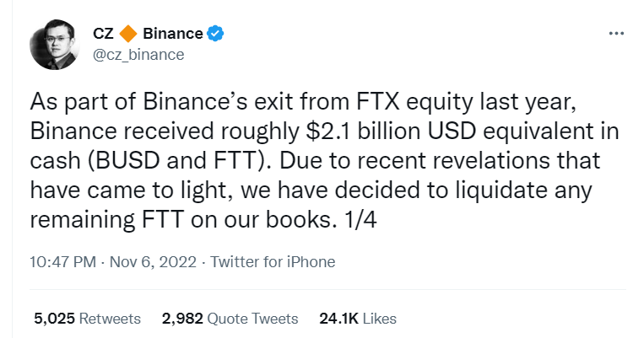Click the 10:47 PM timestamp
Viewport: 644px width, 338px height.
click(62, 261)
